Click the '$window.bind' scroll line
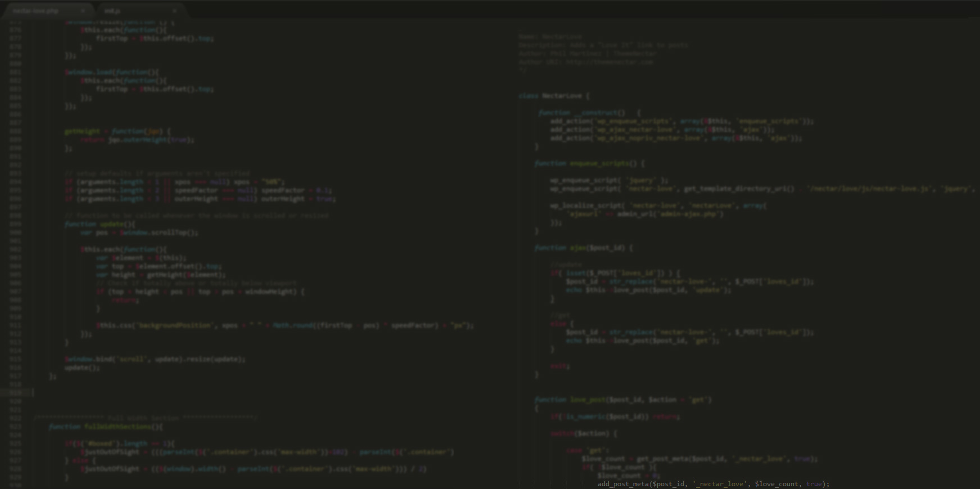This screenshot has width=980, height=489. pos(155,359)
